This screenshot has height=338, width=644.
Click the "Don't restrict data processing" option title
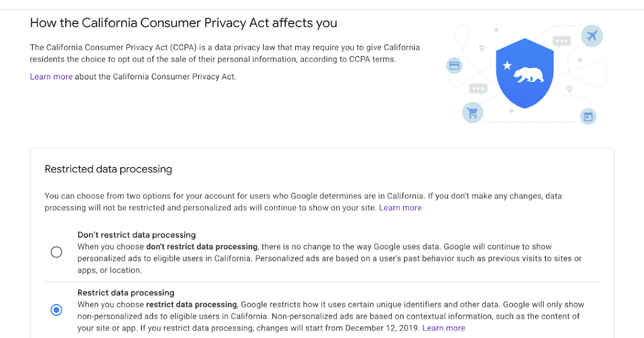click(136, 235)
